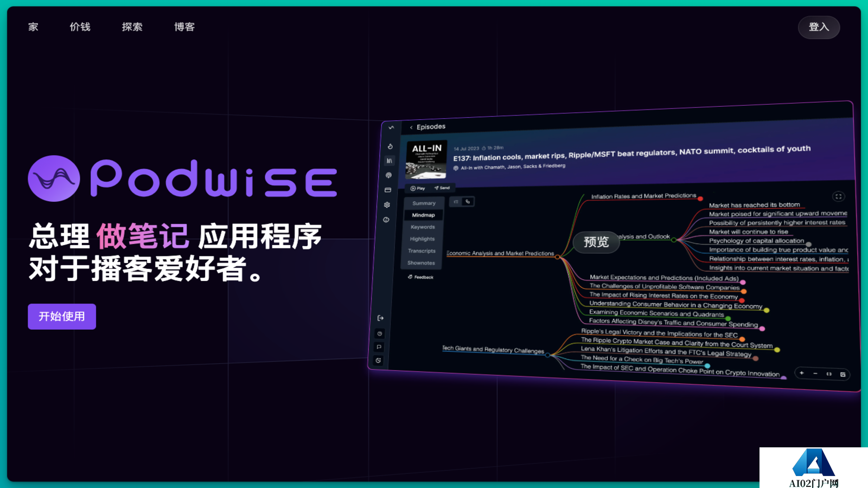Expand Challenges of Unprofitable Software Companies dot
The height and width of the screenshot is (488, 868).
[x=744, y=291]
